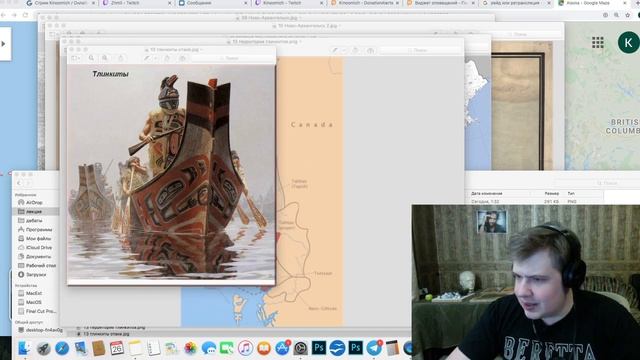Open the yellow Notes dock icon
The image size is (640, 360).
tap(135, 348)
